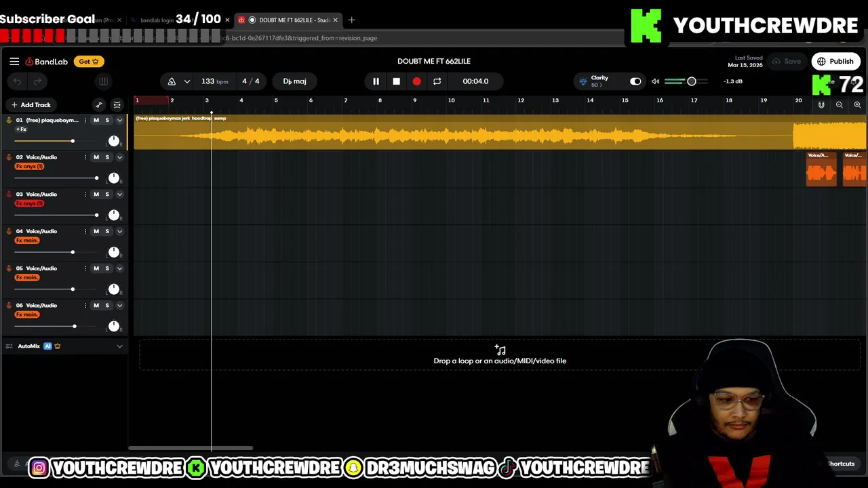868x488 pixels.
Task: Add Fx on track 01
Action: [x=22, y=129]
